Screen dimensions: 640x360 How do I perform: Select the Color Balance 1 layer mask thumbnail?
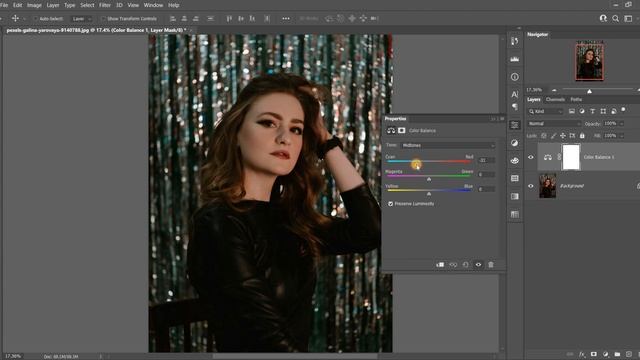point(571,157)
